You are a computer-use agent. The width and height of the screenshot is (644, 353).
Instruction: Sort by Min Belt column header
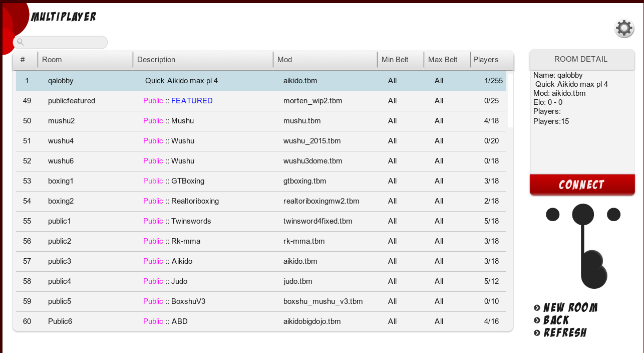tap(400, 60)
